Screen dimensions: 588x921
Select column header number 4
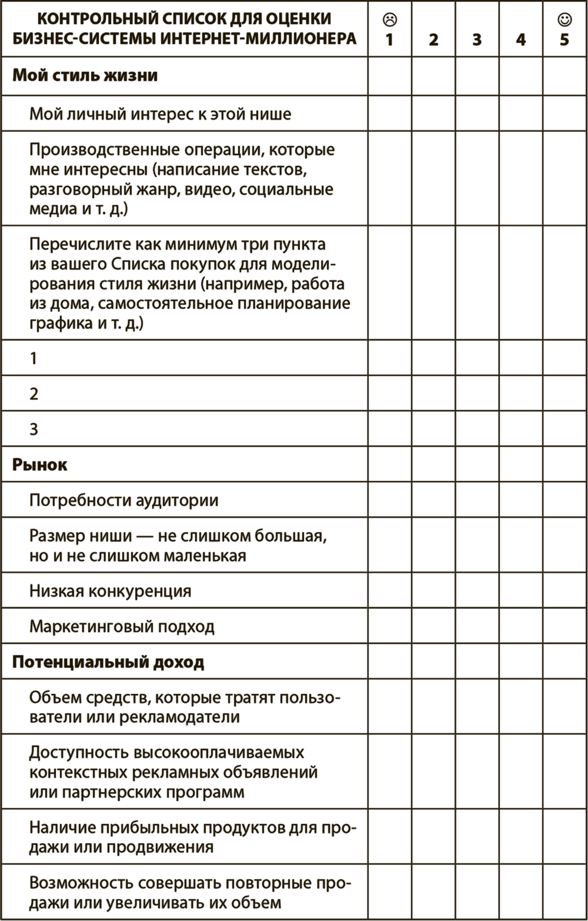(520, 40)
